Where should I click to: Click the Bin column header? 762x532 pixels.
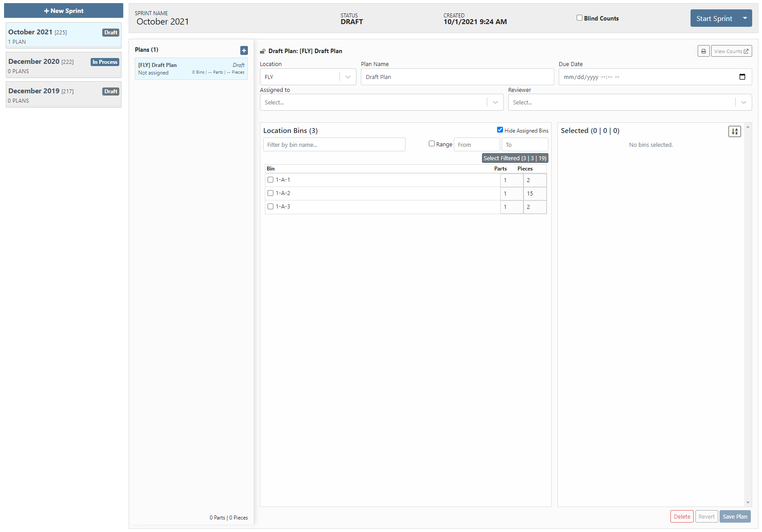tap(271, 169)
